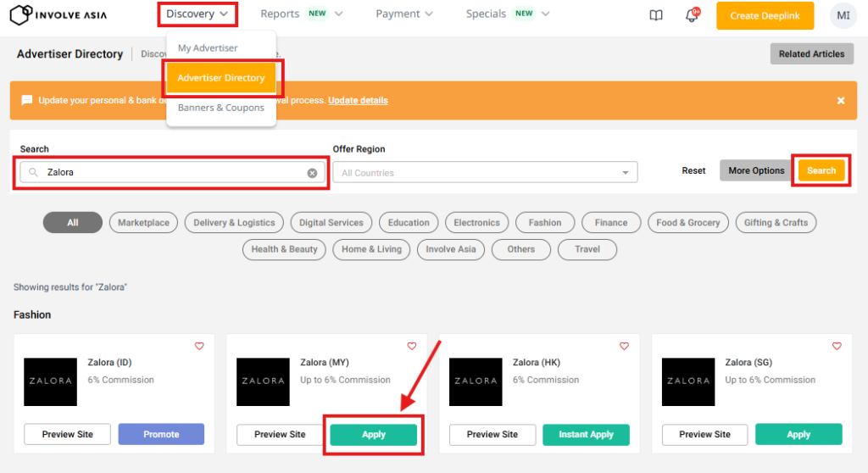The image size is (868, 473).
Task: Expand the Offer Region dropdown
Action: 485,173
